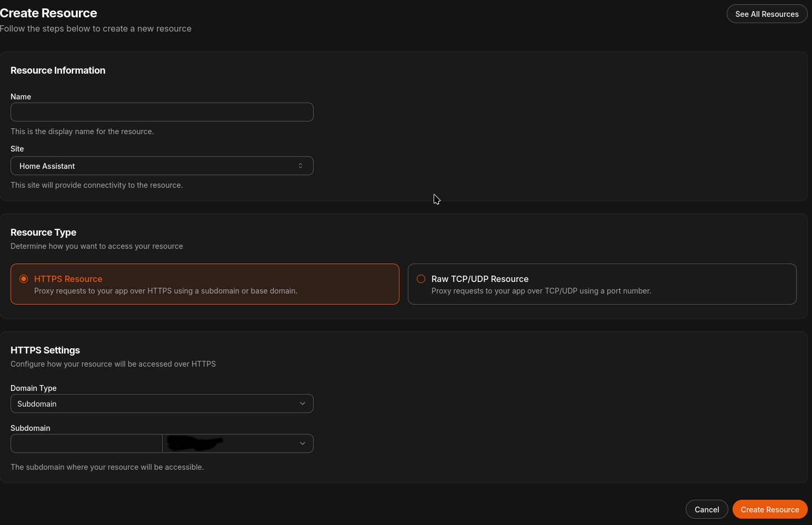Click the chevron icon beside the base domain

[303, 443]
